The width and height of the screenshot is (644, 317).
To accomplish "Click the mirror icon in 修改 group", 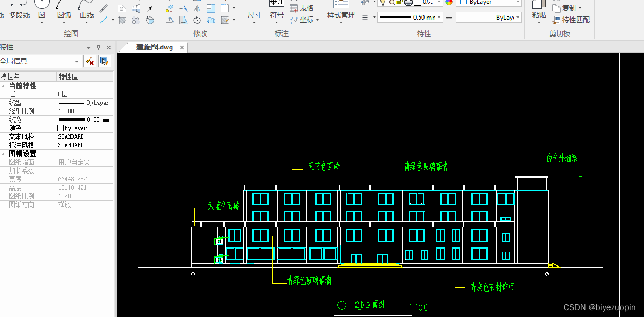I will pos(197,8).
